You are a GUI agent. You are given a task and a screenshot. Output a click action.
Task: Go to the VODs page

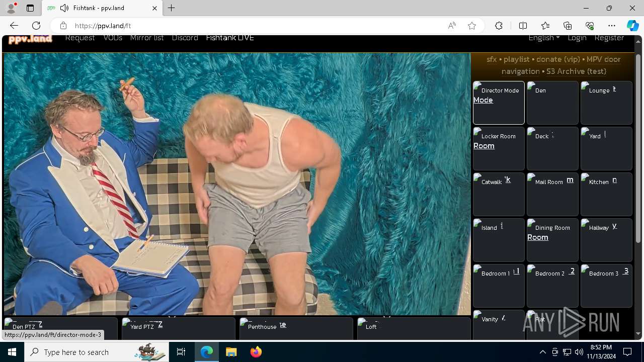coord(113,38)
